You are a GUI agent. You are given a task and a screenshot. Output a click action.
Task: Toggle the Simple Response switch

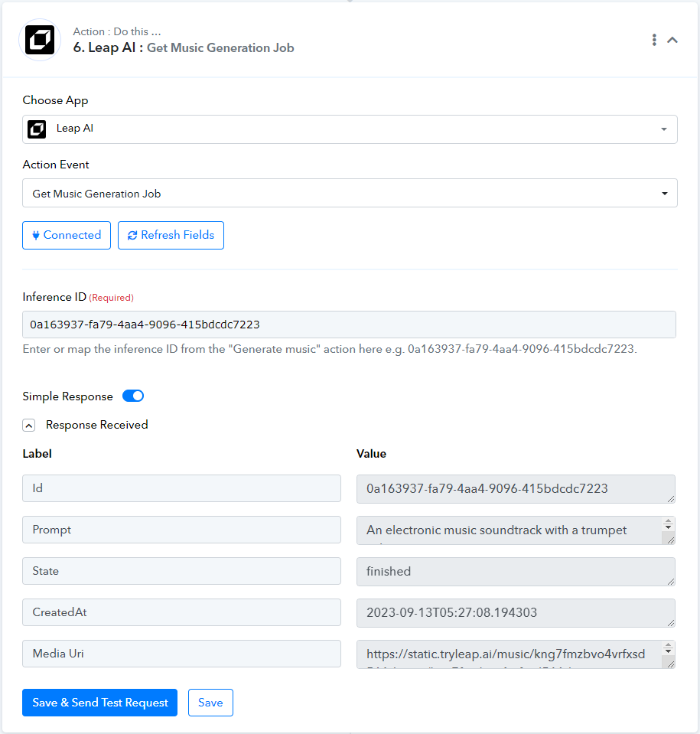coord(133,396)
